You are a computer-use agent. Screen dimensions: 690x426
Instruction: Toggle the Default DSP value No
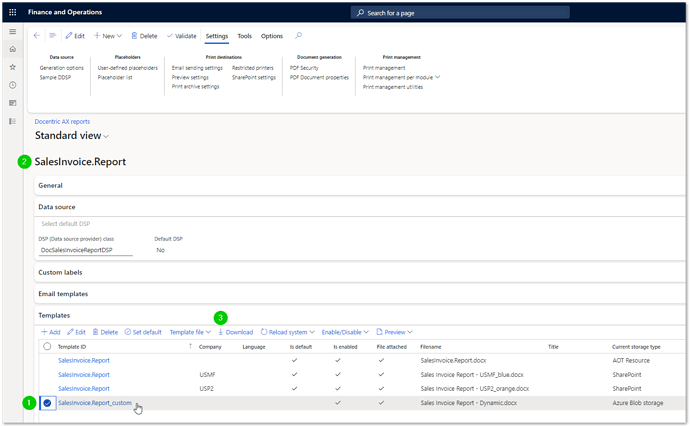161,250
